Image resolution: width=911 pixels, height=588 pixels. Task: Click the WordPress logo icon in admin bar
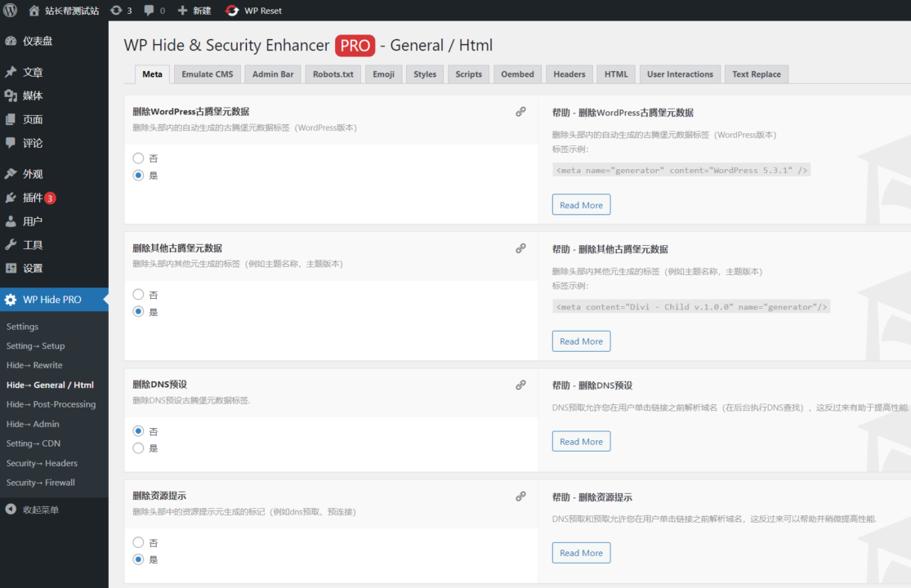pos(11,11)
